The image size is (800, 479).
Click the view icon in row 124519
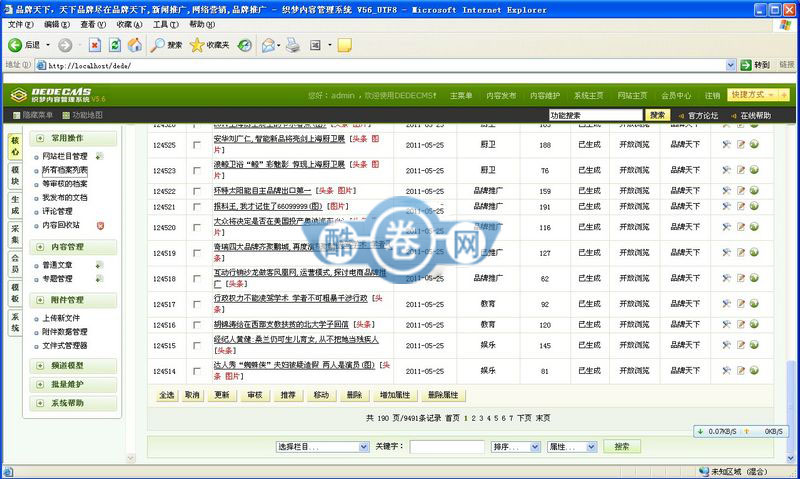727,253
